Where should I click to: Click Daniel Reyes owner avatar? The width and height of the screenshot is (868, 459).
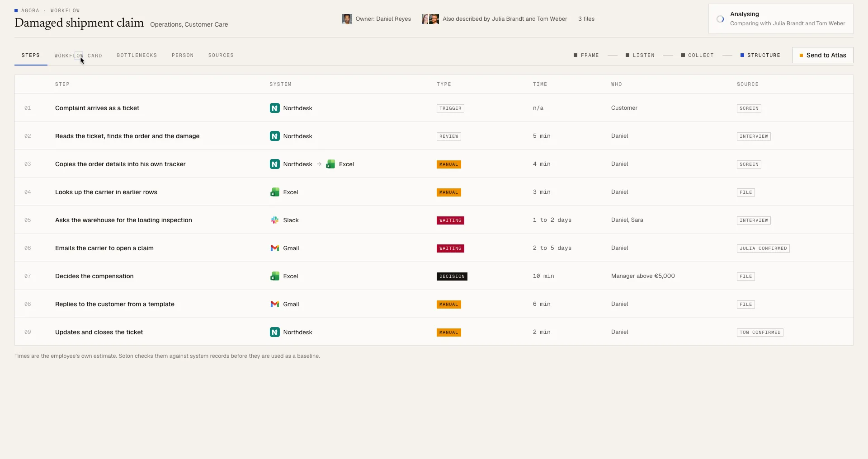click(347, 19)
